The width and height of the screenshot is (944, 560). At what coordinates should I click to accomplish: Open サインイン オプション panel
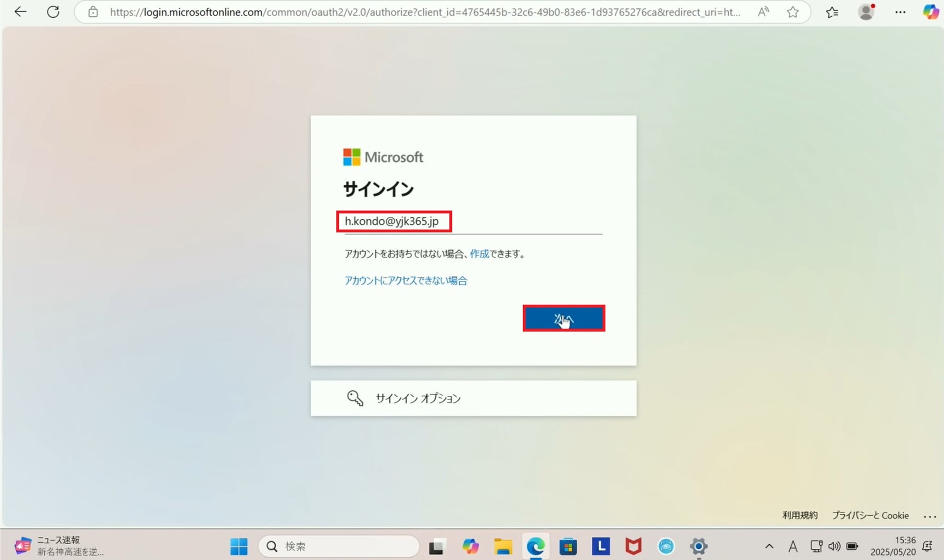tap(473, 398)
